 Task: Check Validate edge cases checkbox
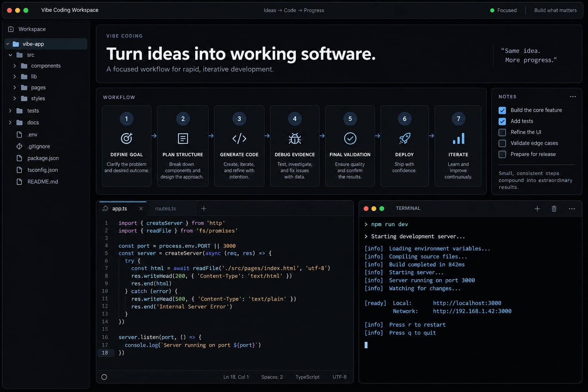coord(502,143)
